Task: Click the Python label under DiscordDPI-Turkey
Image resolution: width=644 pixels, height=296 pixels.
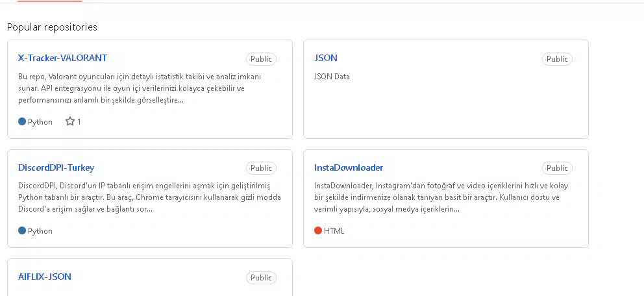Action: coord(40,231)
